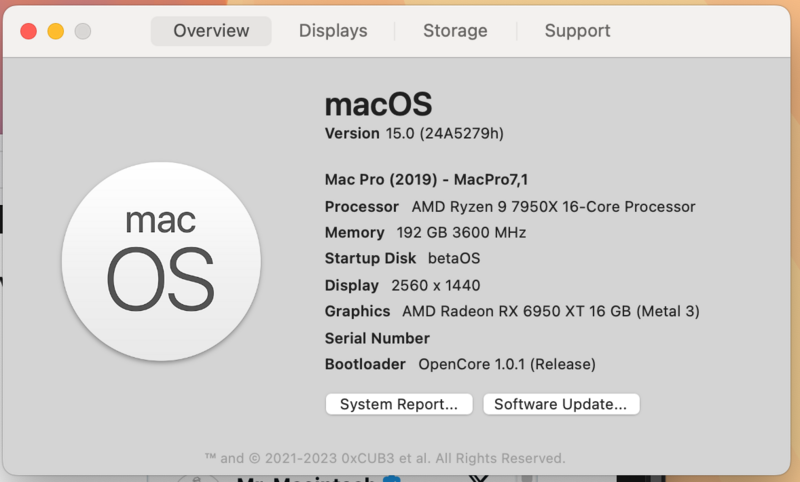This screenshot has width=800, height=482.
Task: Open the Support tab
Action: pos(577,31)
